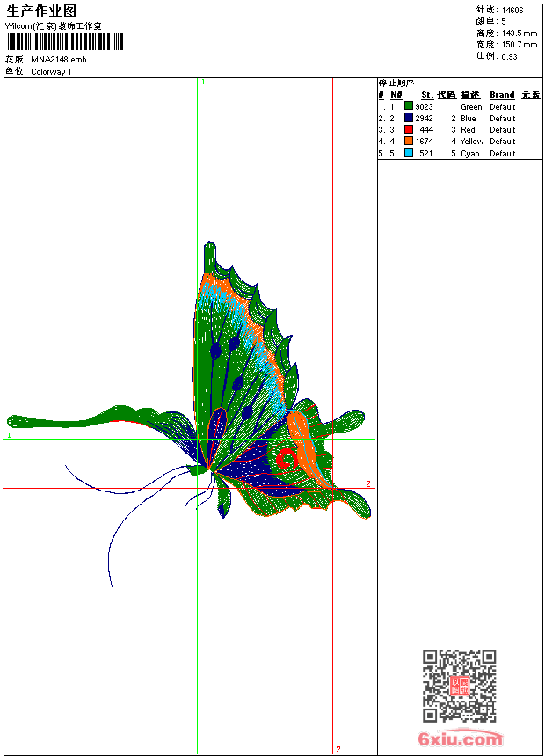
Task: Click the butterfly's red circle eye spot
Action: 286,458
